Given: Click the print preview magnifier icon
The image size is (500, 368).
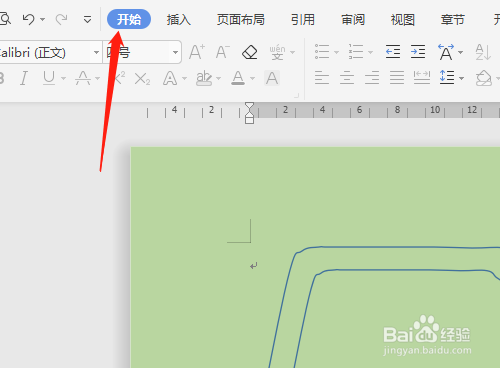Looking at the screenshot, I should point(5,19).
